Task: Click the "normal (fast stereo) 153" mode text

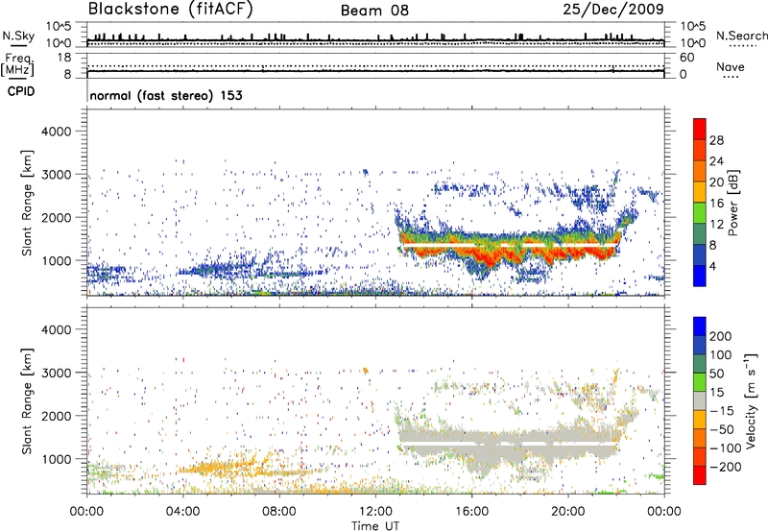Action: pyautogui.click(x=166, y=96)
